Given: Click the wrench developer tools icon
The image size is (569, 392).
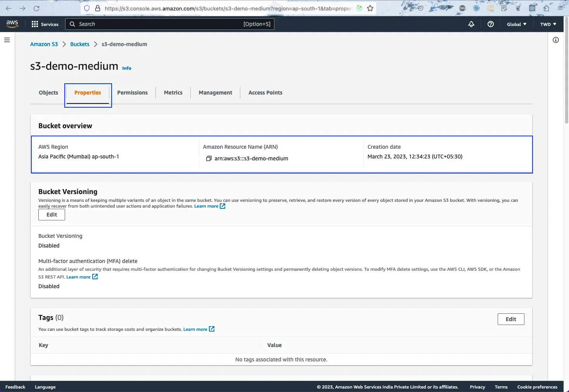Looking at the screenshot, I should 448,8.
